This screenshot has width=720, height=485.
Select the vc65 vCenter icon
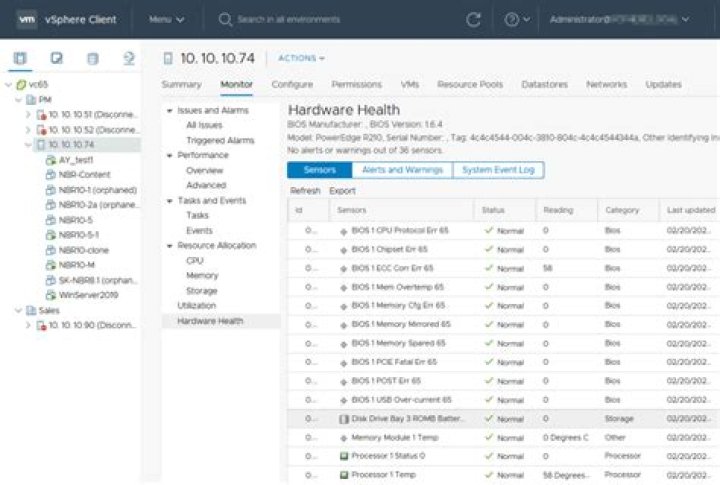pos(21,85)
